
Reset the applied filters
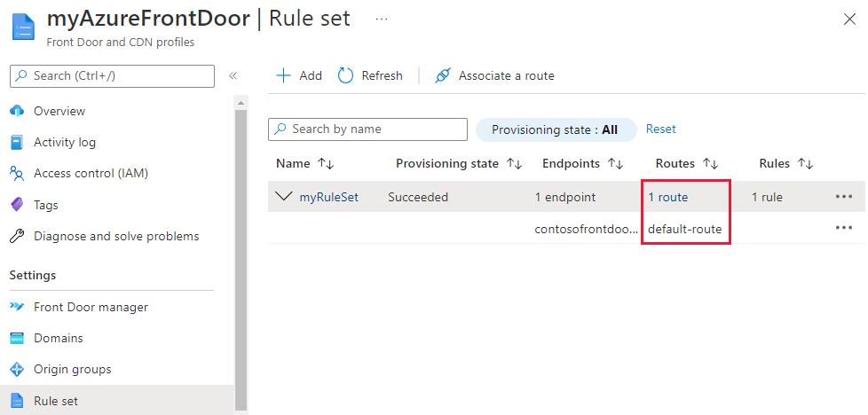[x=661, y=129]
